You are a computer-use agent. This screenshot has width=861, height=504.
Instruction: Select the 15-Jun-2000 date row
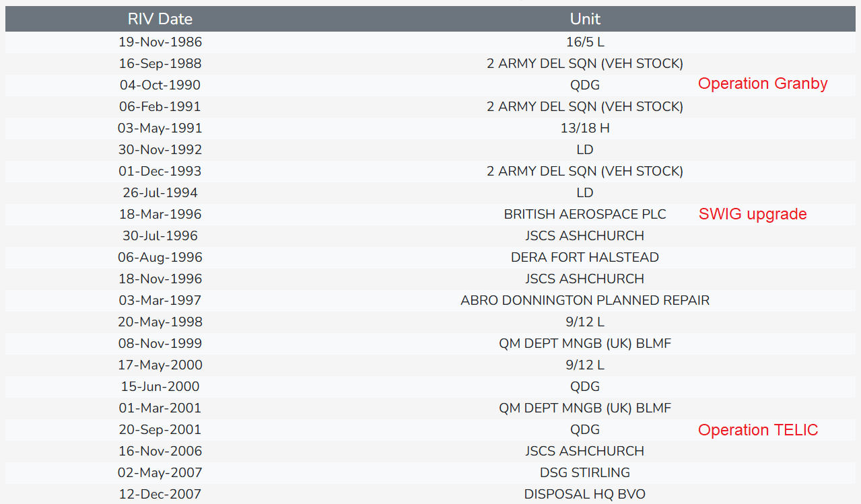[x=160, y=386]
